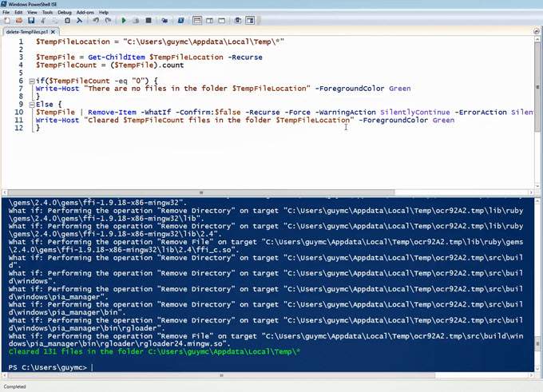Click the "Cleared 131 files" output line
The height and width of the screenshot is (392, 543).
(x=154, y=352)
